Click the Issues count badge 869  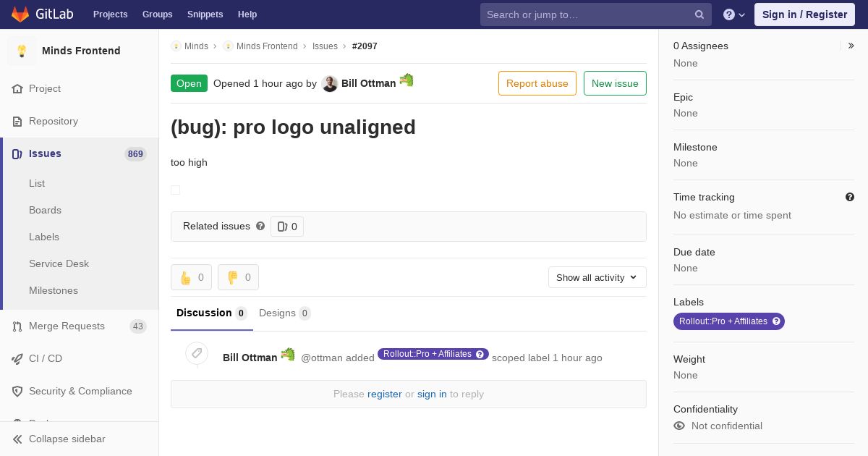(135, 154)
